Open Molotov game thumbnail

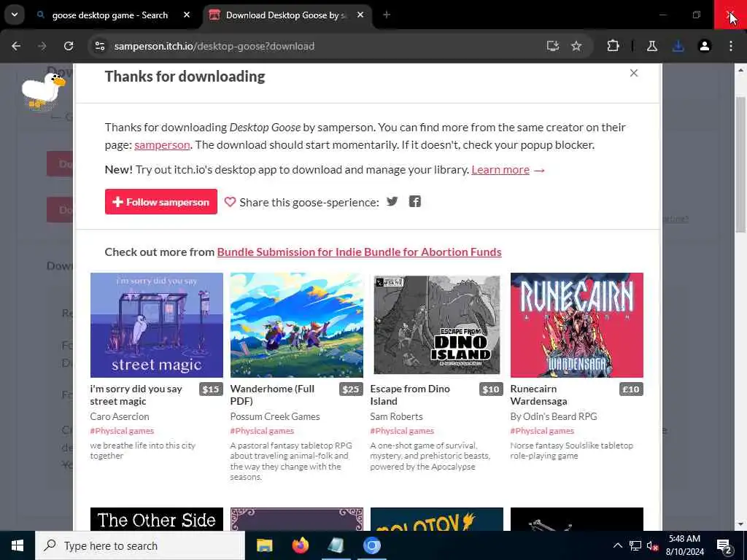point(437,519)
